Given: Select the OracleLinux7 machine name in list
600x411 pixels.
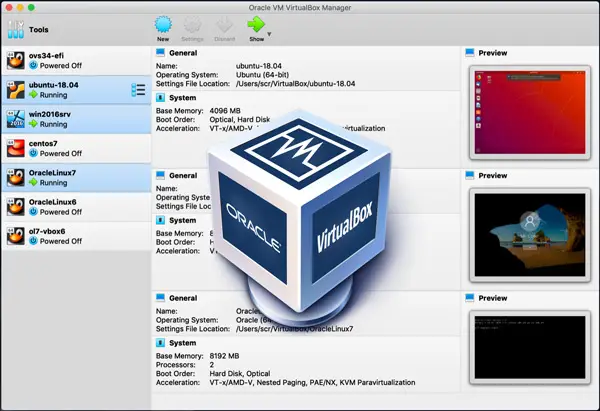Looking at the screenshot, I should tap(52, 173).
